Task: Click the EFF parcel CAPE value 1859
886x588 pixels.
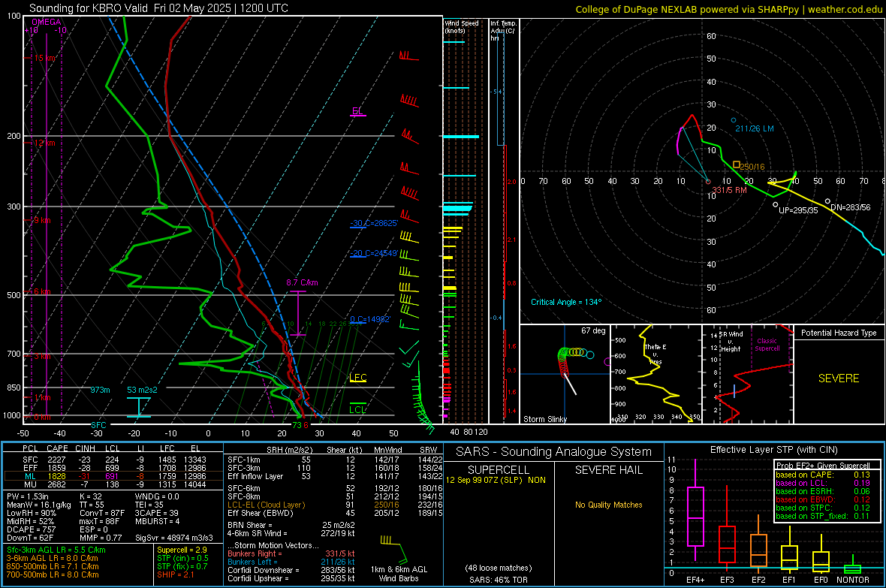Action: [x=56, y=468]
